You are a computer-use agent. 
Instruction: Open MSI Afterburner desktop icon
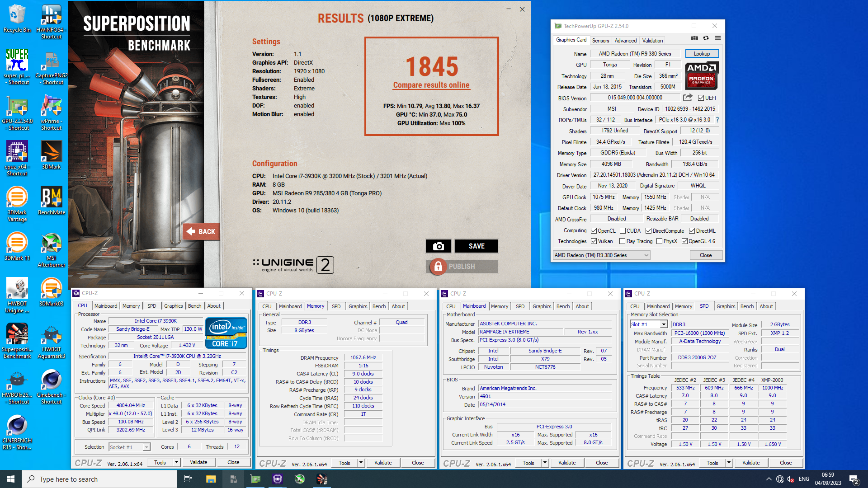51,249
